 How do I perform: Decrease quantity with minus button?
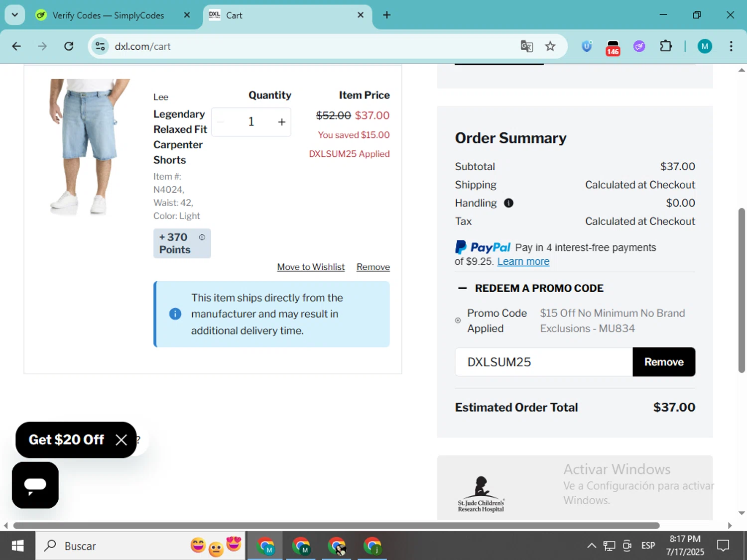[x=221, y=122]
